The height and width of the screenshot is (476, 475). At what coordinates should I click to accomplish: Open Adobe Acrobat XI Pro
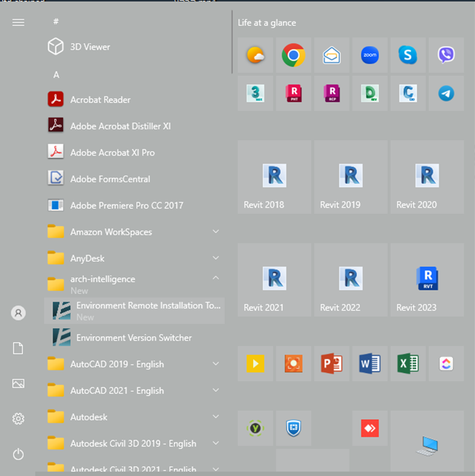135,153
